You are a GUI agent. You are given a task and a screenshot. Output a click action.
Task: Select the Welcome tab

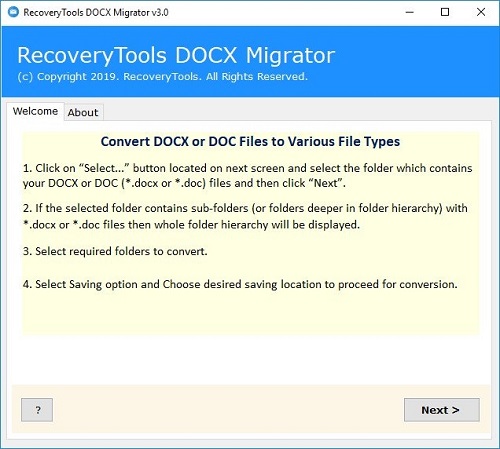(35, 111)
